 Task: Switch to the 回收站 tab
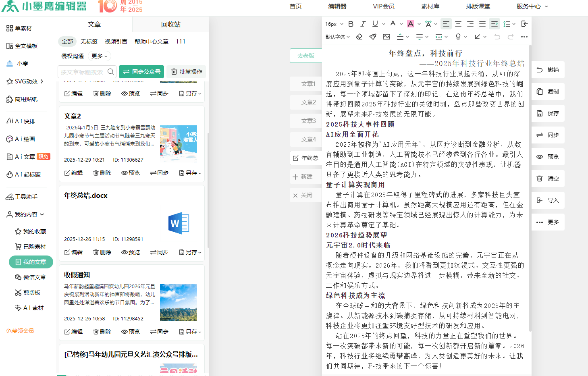[170, 25]
